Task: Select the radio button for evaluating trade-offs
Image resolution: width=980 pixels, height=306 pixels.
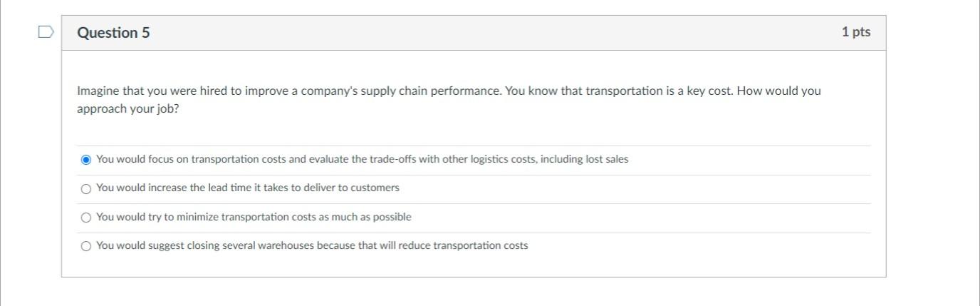Action: (x=86, y=160)
